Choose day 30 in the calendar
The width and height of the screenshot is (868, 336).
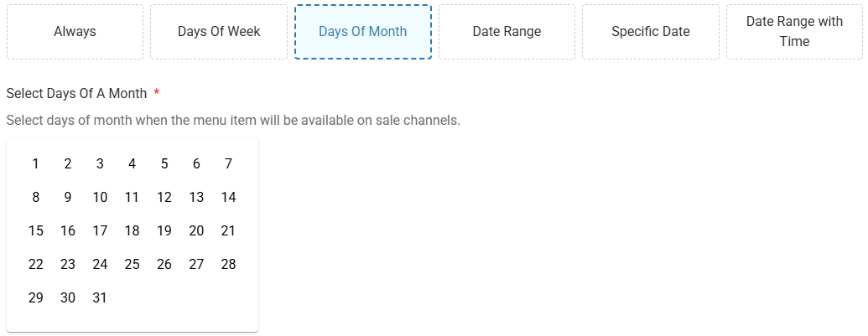[68, 297]
